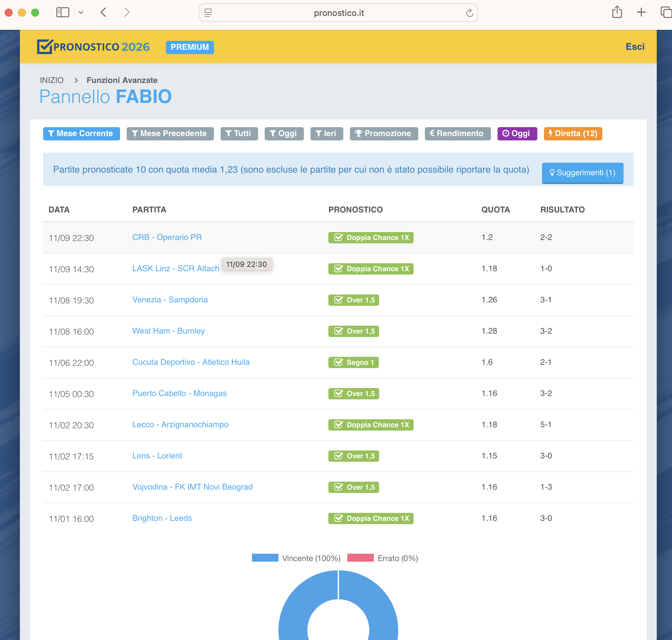Click Safari sidebar toggle icon
672x640 pixels.
point(62,13)
